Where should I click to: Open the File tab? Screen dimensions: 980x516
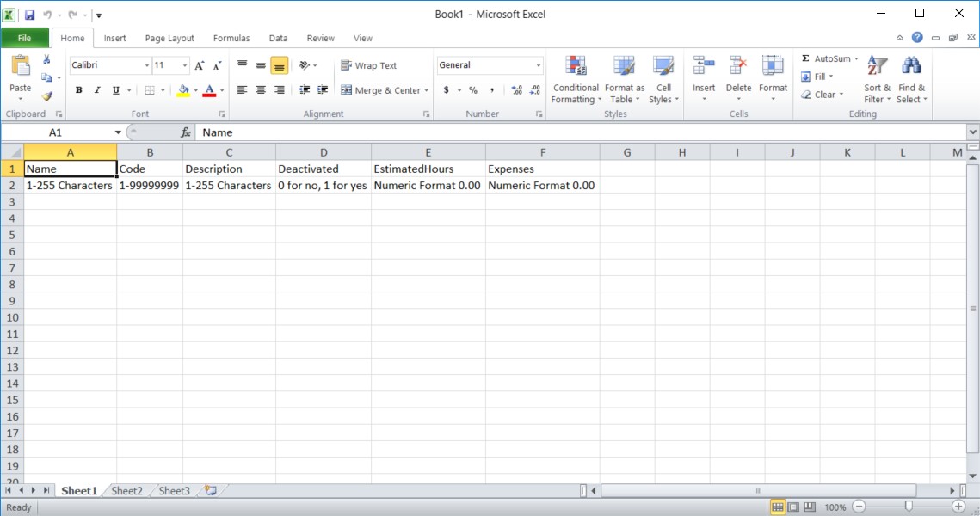24,38
